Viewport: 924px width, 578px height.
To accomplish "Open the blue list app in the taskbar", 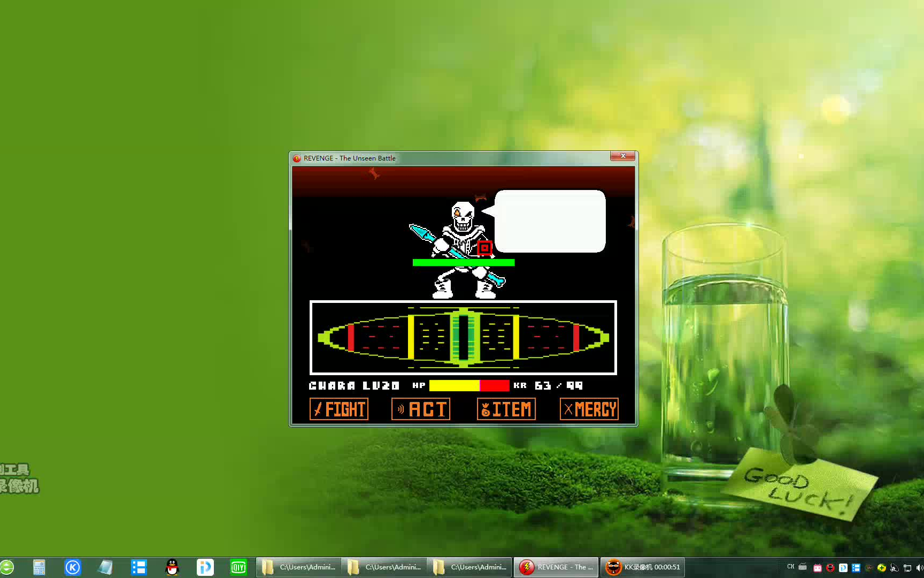I will pos(139,567).
